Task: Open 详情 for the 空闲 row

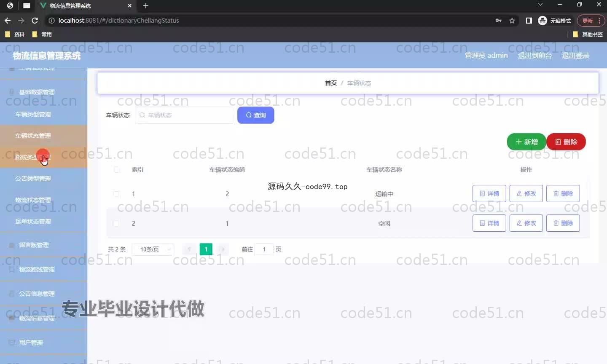Action: point(489,223)
